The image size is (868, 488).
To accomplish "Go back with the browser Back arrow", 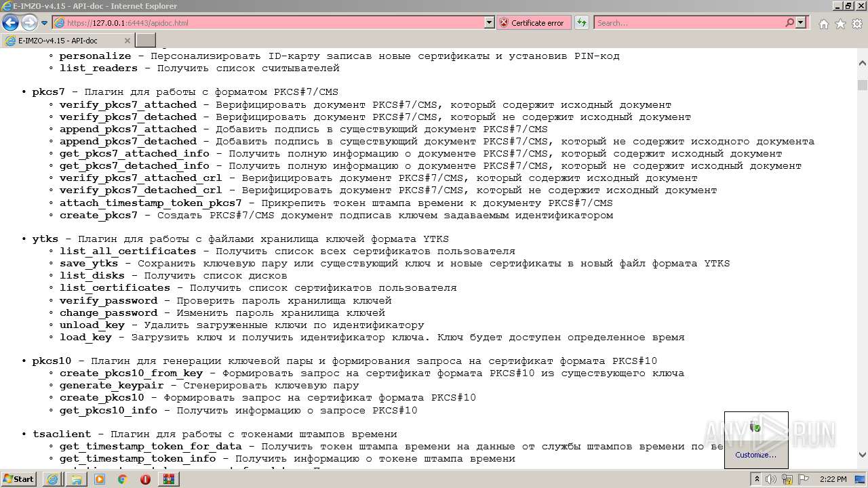I will pos(10,23).
